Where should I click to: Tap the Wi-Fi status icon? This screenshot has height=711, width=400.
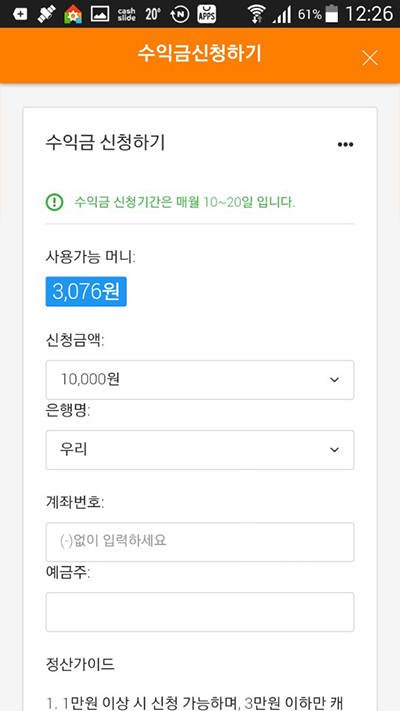pyautogui.click(x=257, y=14)
